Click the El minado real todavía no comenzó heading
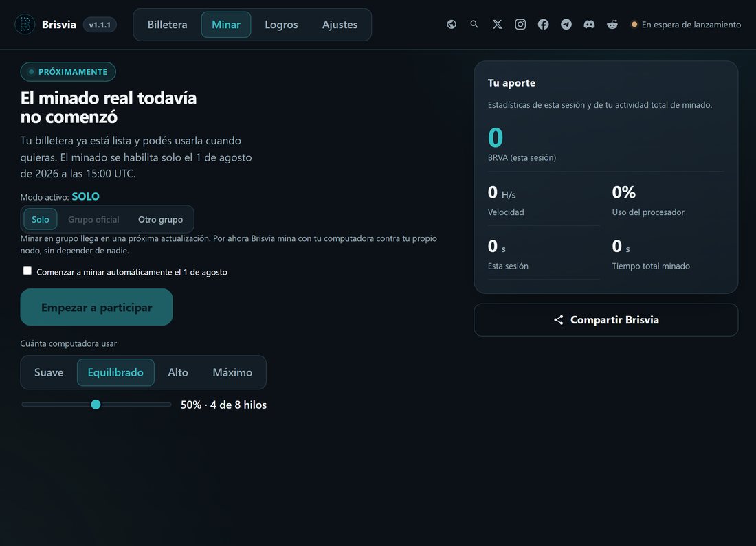756x546 pixels. click(x=109, y=107)
